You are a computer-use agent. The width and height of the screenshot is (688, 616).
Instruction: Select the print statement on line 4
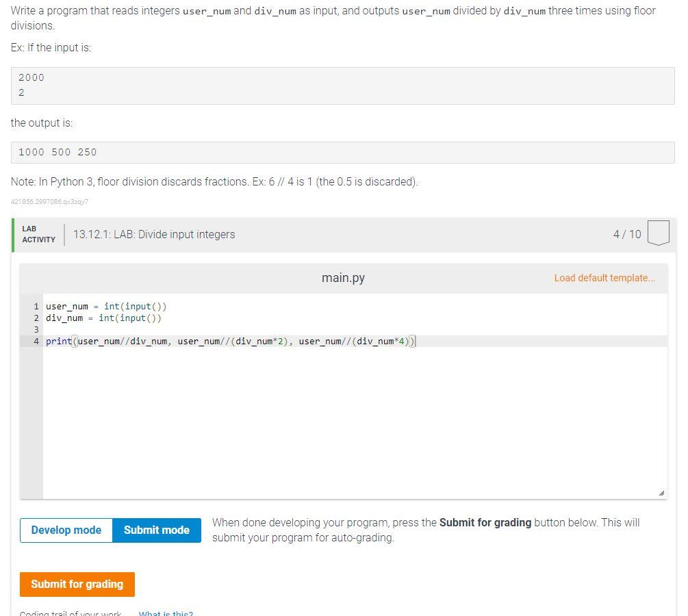229,341
